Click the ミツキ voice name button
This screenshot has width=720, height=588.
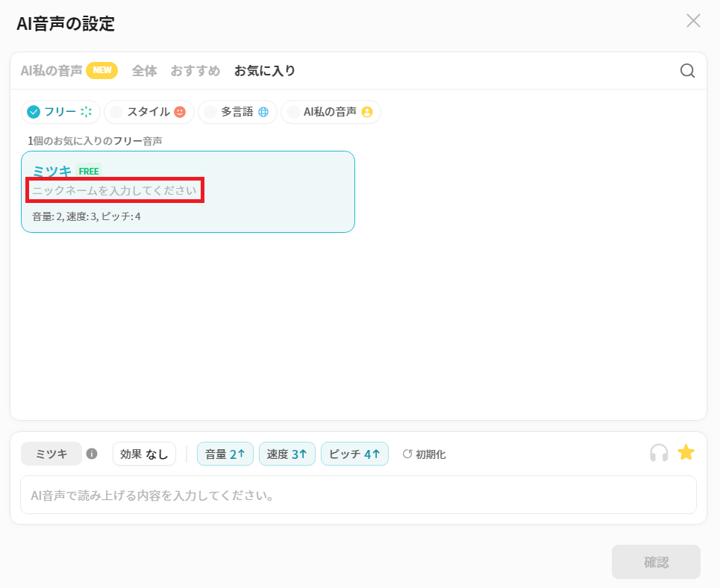[51, 454]
